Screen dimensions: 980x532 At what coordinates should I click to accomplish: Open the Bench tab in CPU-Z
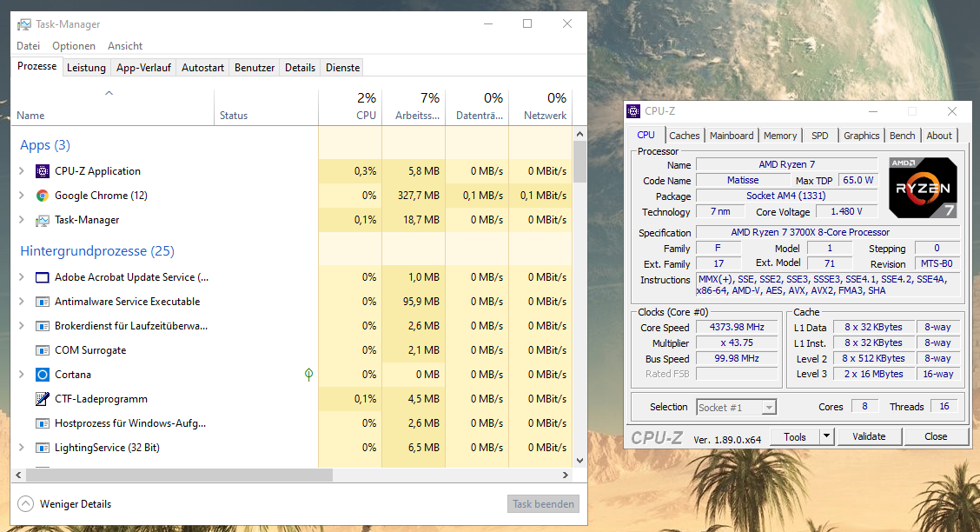point(902,136)
